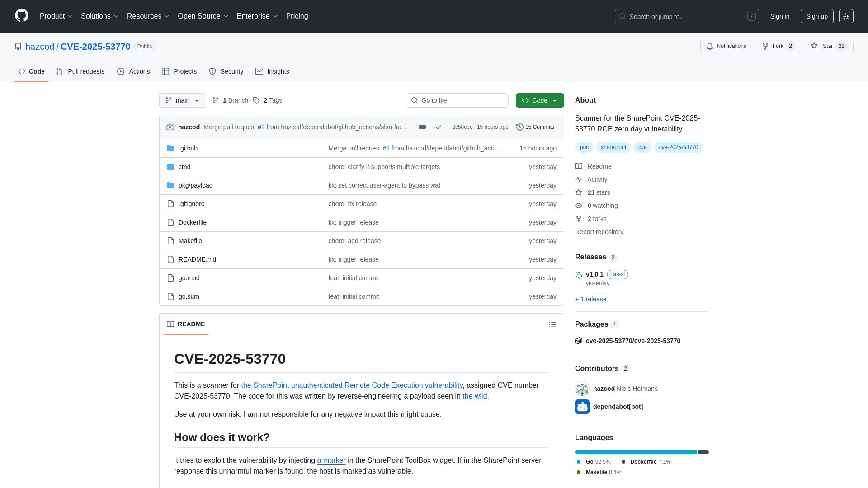Switch to the Actions tab

[x=133, y=71]
